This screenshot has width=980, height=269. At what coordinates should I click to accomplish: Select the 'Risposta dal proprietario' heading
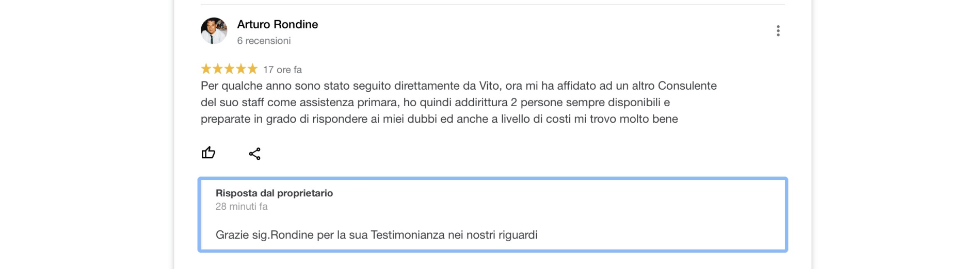(x=274, y=193)
